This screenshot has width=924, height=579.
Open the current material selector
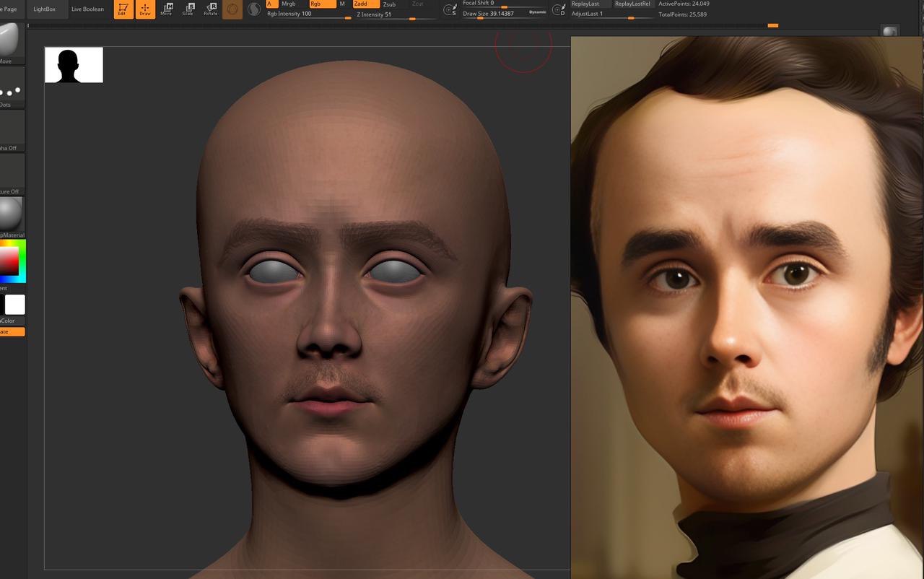click(x=11, y=213)
